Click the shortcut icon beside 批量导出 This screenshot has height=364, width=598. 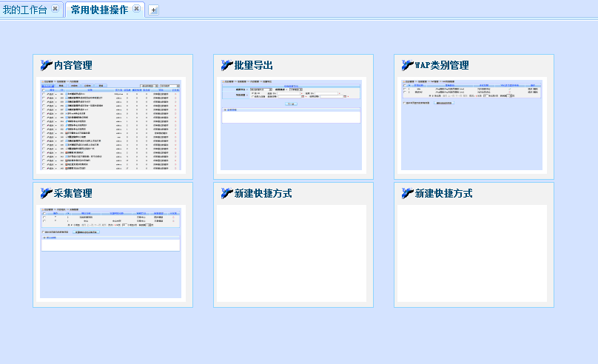coord(227,65)
